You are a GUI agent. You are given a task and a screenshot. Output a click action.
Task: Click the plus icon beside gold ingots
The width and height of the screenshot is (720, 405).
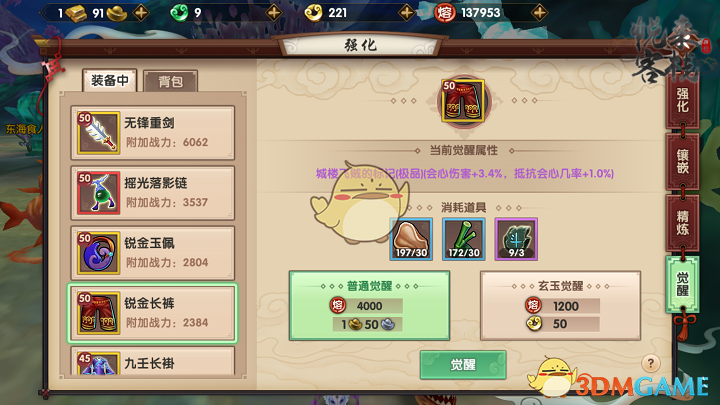click(141, 13)
